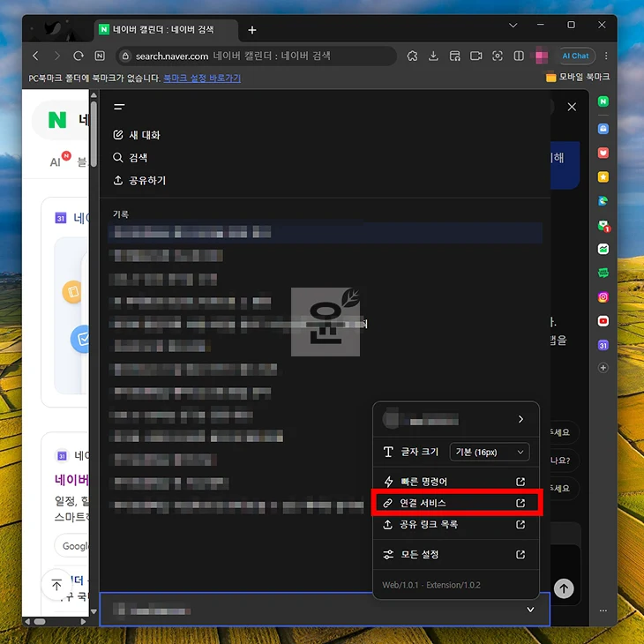Open the browser three-dot menu
Screen dimensions: 644x644
point(606,56)
